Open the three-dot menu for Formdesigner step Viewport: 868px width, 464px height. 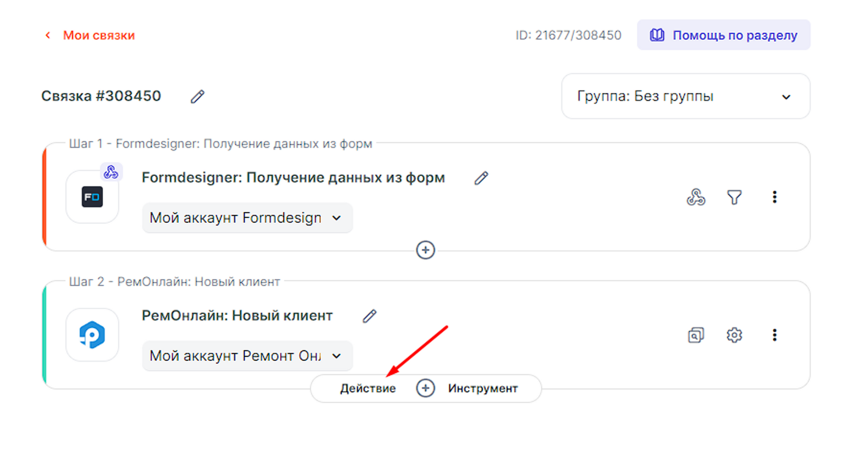coord(774,197)
